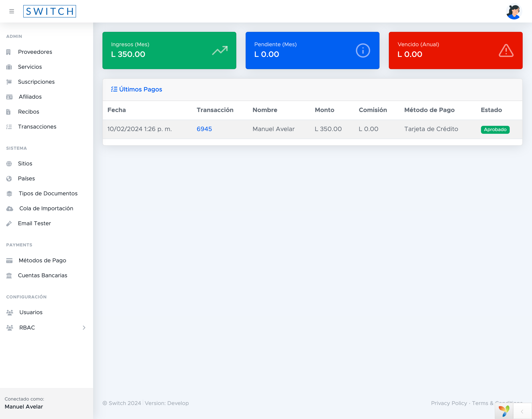532x419 pixels.
Task: Open the Usuarios menu item
Action: click(31, 312)
